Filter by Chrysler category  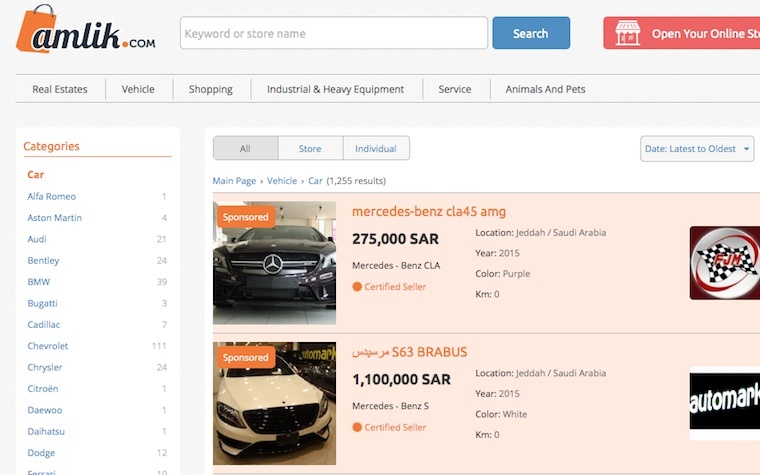pos(45,367)
